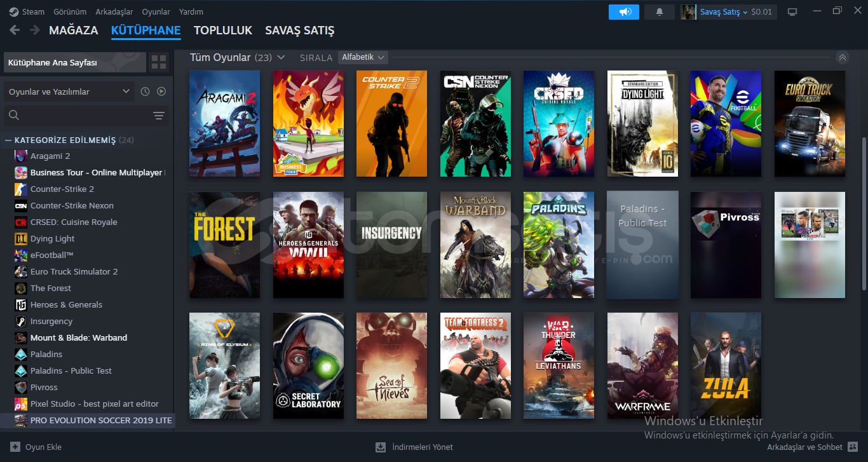Click the add game plus icon
Viewport: 868px width, 462px height.
pyautogui.click(x=15, y=447)
